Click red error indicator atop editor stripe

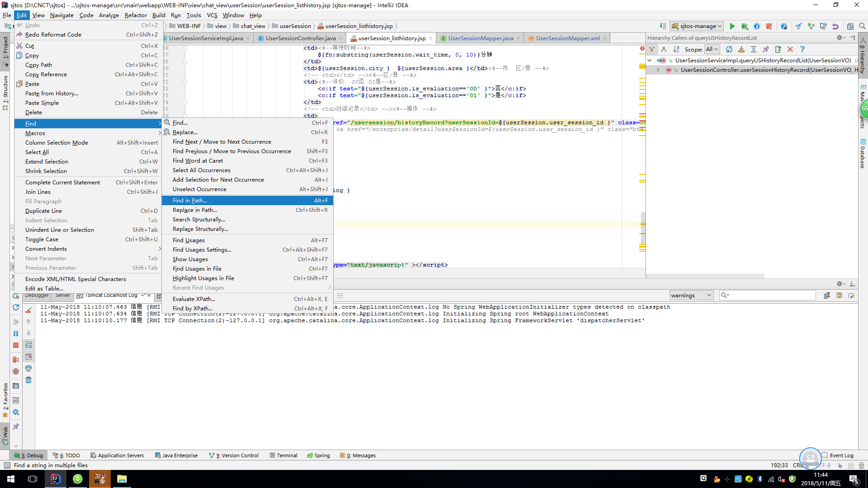(x=642, y=48)
